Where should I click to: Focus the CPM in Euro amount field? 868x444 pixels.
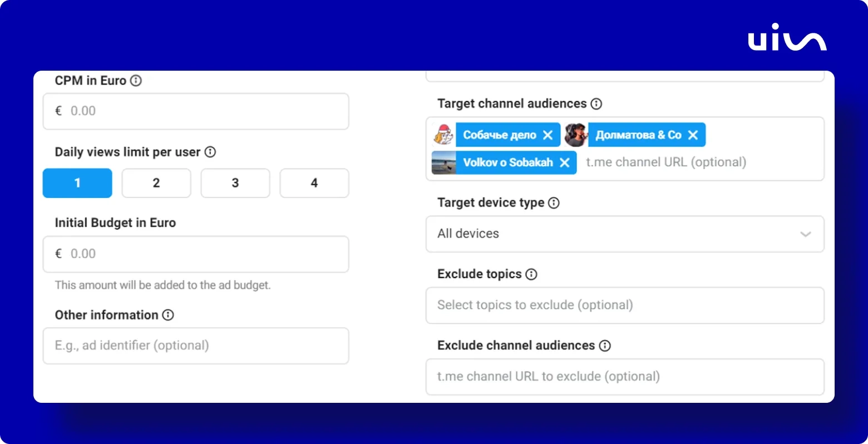(196, 111)
